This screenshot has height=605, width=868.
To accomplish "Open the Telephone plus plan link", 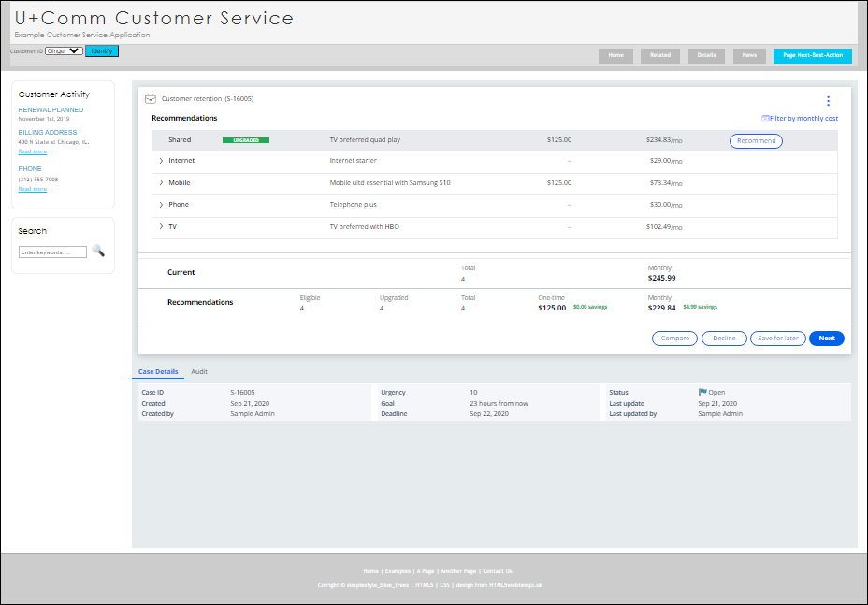I will pos(352,204).
